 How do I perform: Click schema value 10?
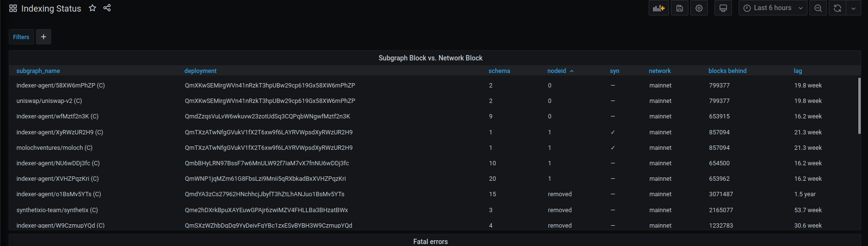point(492,163)
